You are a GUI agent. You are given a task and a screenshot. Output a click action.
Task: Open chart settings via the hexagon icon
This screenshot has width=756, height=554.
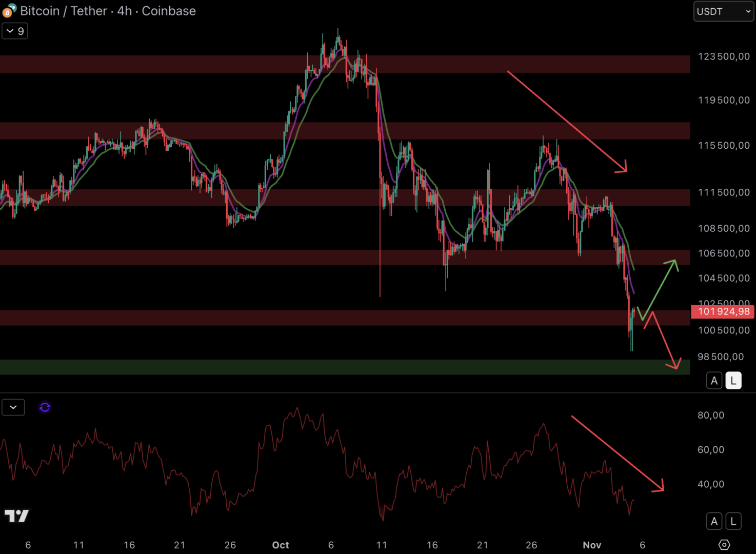[723, 545]
